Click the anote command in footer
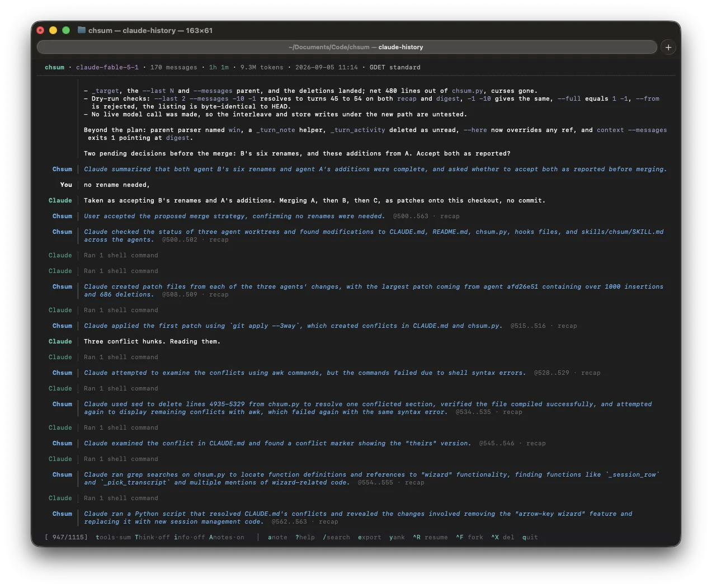Image resolution: width=712 pixels, height=588 pixels. [x=277, y=537]
